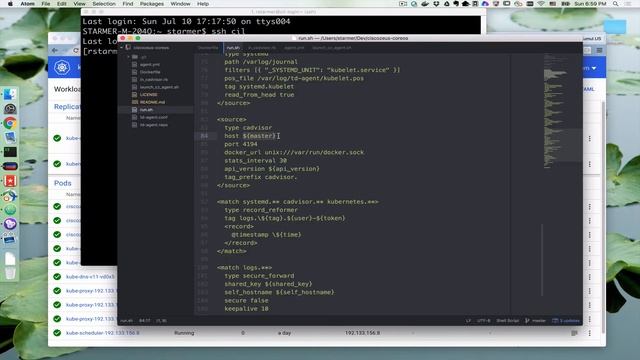Image resolution: width=640 pixels, height=360 pixels.
Task: Click the Shell Script grammar selector
Action: pyautogui.click(x=507, y=321)
